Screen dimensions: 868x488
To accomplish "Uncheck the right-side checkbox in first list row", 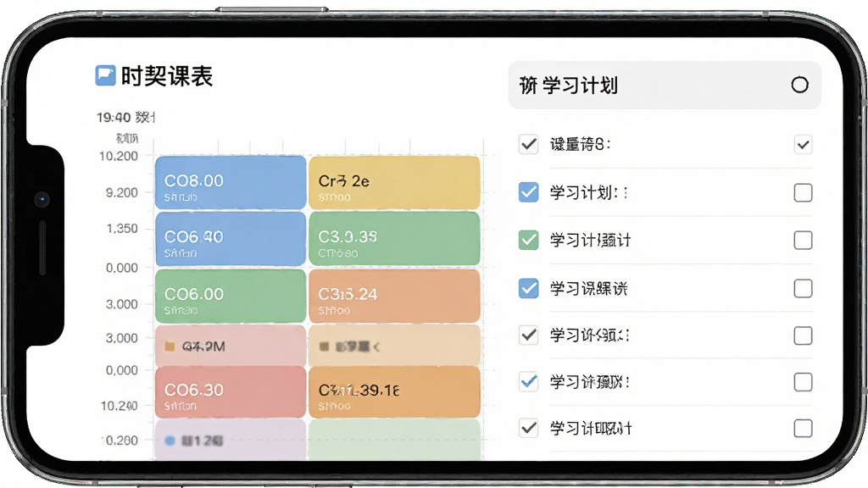I will (804, 145).
